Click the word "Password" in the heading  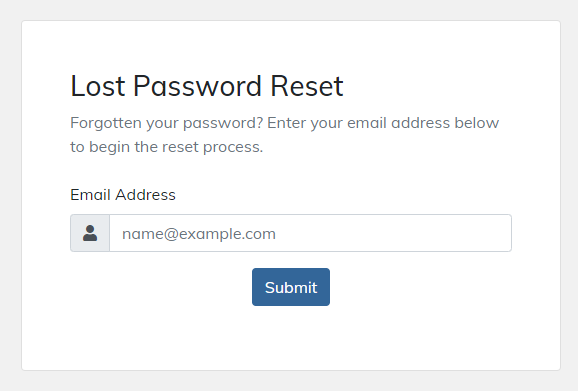197,86
